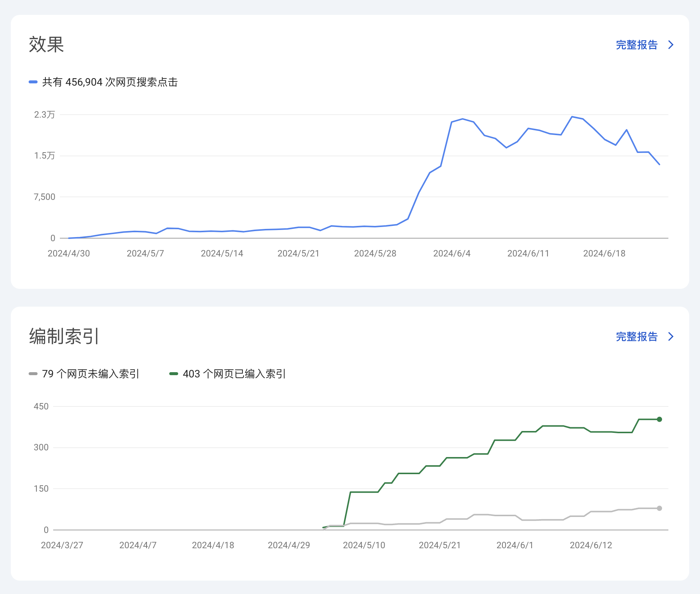Screen dimensions: 700x594
Task: Click the green legend swatch for 已编入索引
Action: [174, 374]
